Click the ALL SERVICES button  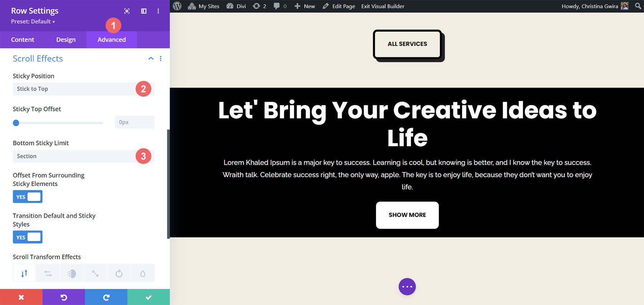pos(408,44)
